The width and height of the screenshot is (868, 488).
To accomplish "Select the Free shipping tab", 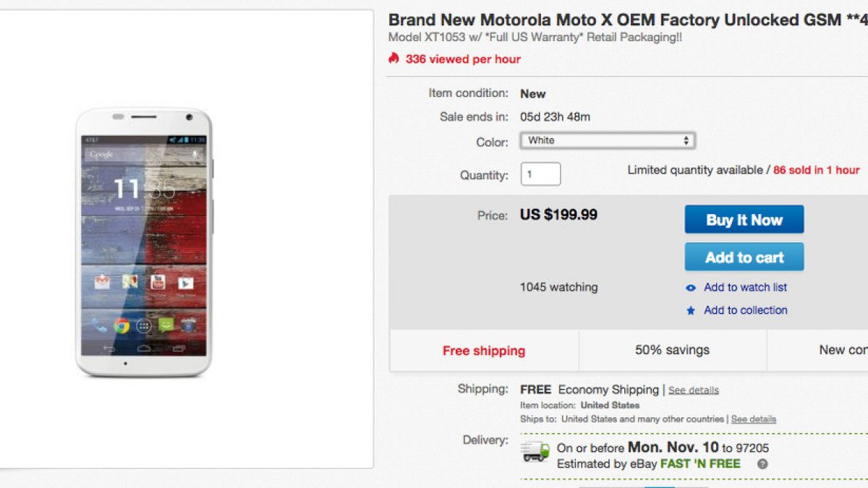I will (x=484, y=351).
